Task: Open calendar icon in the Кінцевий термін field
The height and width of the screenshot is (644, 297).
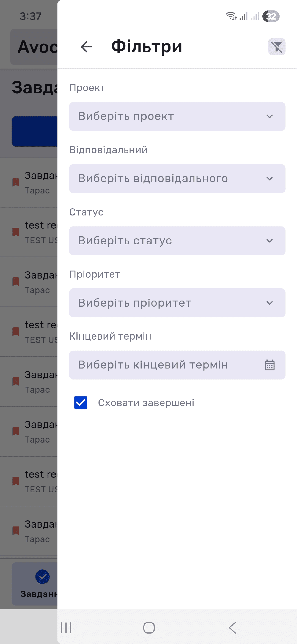Action: click(269, 365)
